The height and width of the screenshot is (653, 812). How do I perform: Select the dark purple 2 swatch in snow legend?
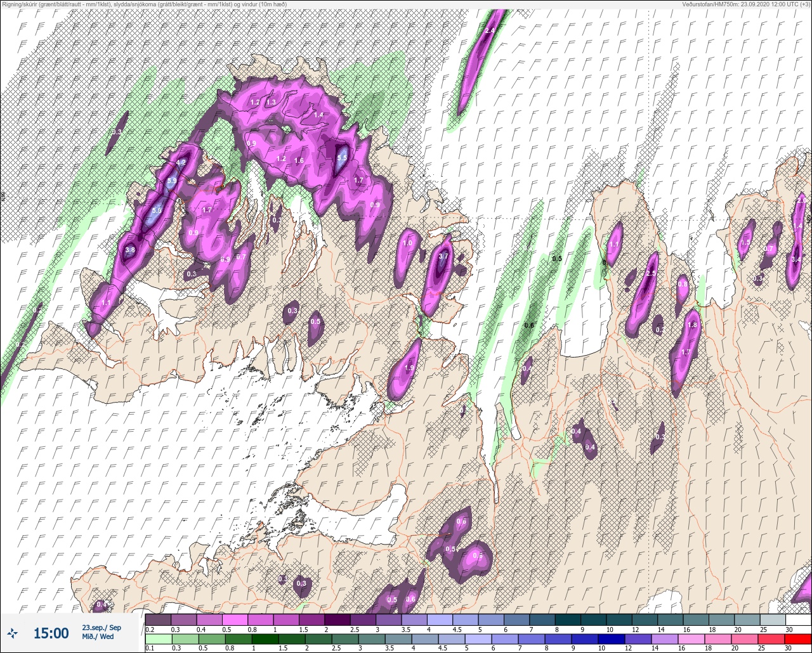click(x=337, y=619)
